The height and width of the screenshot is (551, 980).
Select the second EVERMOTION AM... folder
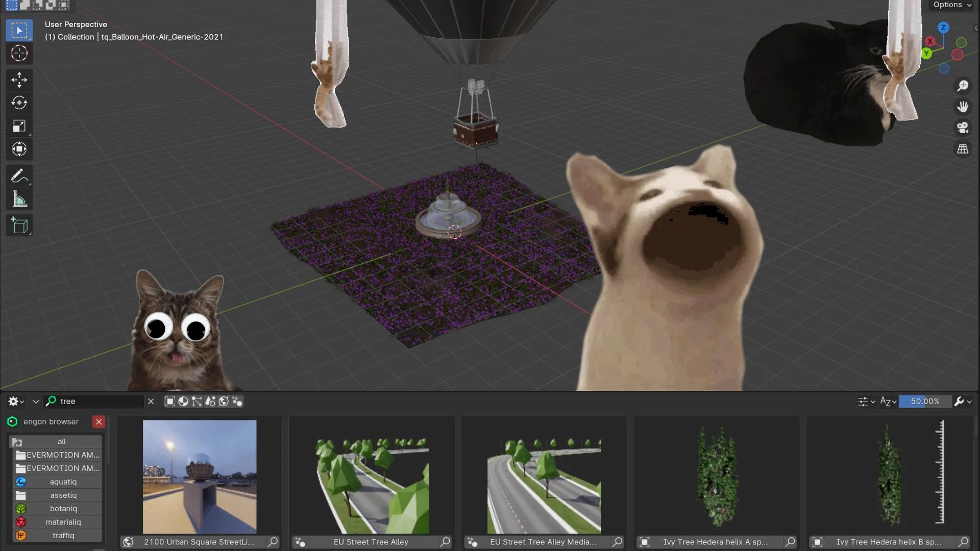click(x=58, y=468)
